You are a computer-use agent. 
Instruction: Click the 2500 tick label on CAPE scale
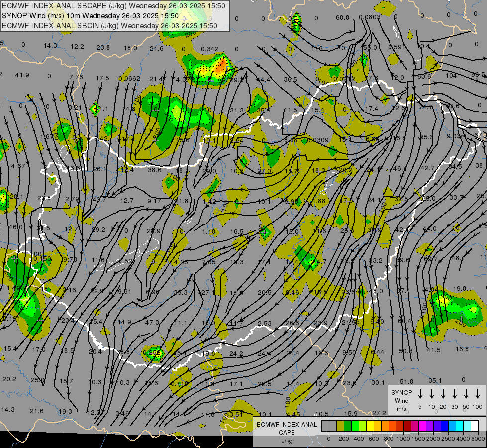[x=448, y=439]
